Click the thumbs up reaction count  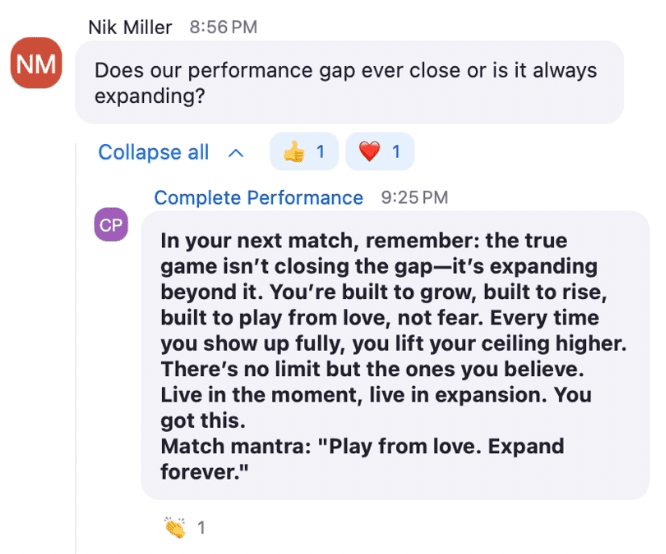(x=320, y=152)
